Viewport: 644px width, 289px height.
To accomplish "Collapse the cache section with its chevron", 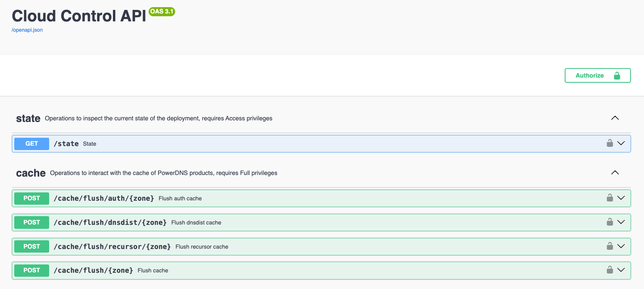I will coord(615,173).
